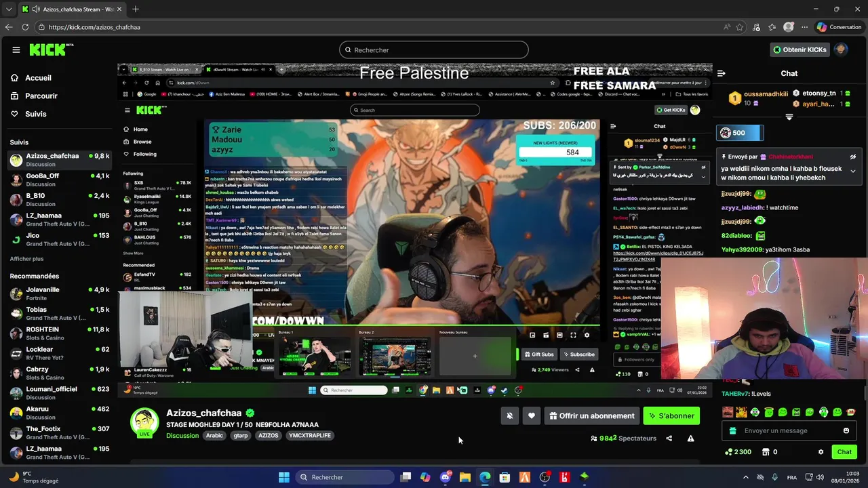Open B_B10 channel in the sidebar
The image size is (868, 488).
60,199
